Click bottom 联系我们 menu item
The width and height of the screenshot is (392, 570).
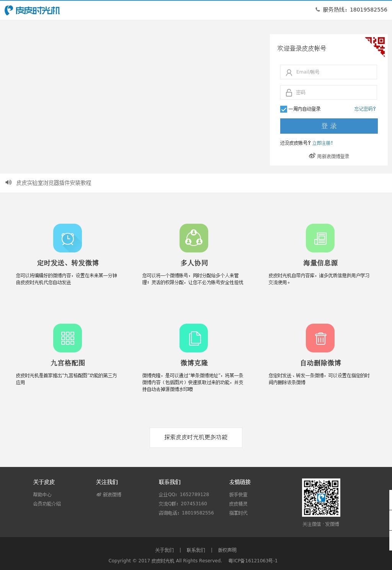coord(196,550)
